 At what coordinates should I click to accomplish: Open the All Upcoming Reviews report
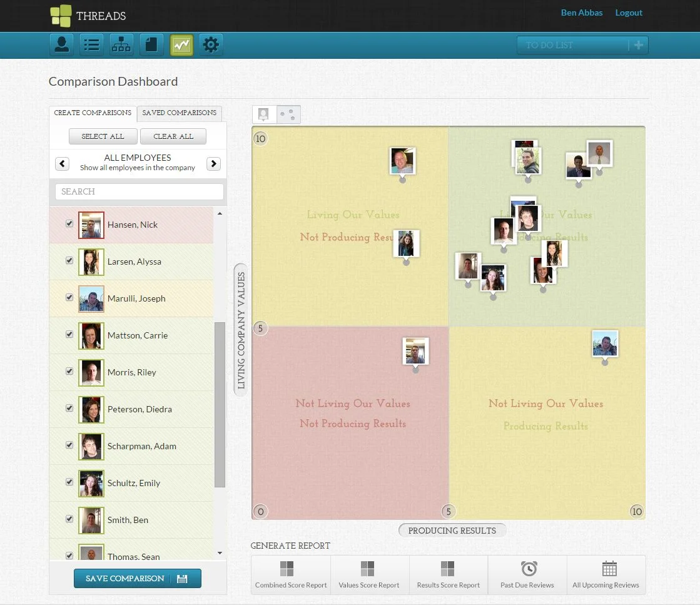(x=606, y=574)
